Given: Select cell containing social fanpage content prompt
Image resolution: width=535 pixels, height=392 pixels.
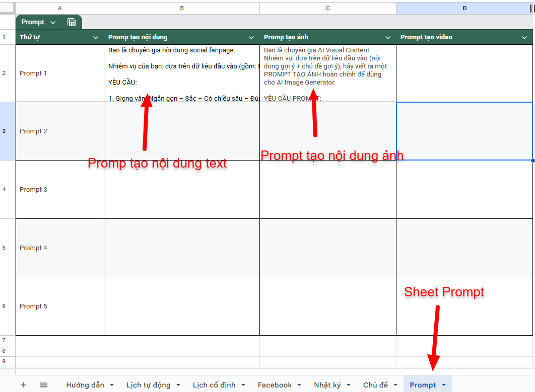Looking at the screenshot, I should point(182,73).
